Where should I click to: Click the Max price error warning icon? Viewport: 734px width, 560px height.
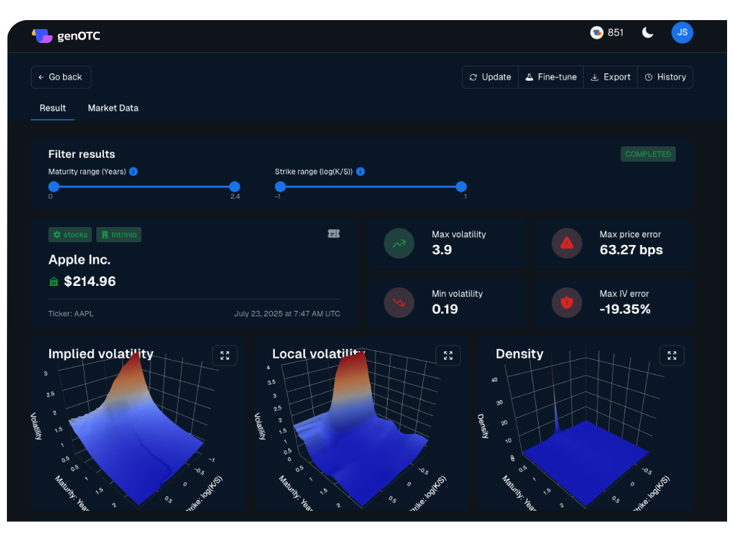click(567, 243)
